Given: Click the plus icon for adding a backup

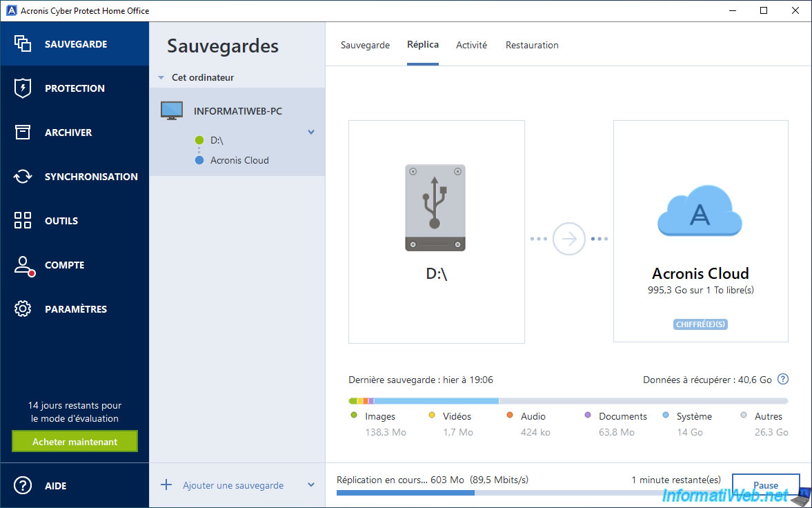Looking at the screenshot, I should [166, 485].
